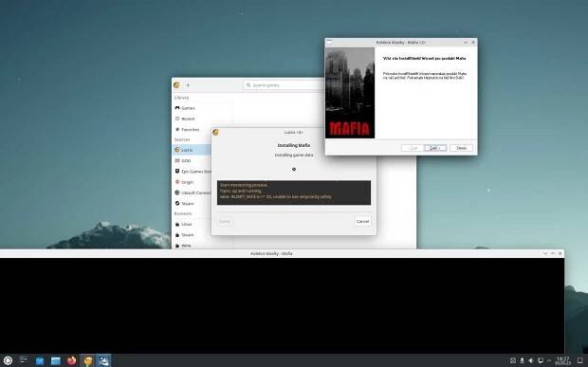
Task: Click the Další button in Mafia wizard
Action: pos(435,148)
